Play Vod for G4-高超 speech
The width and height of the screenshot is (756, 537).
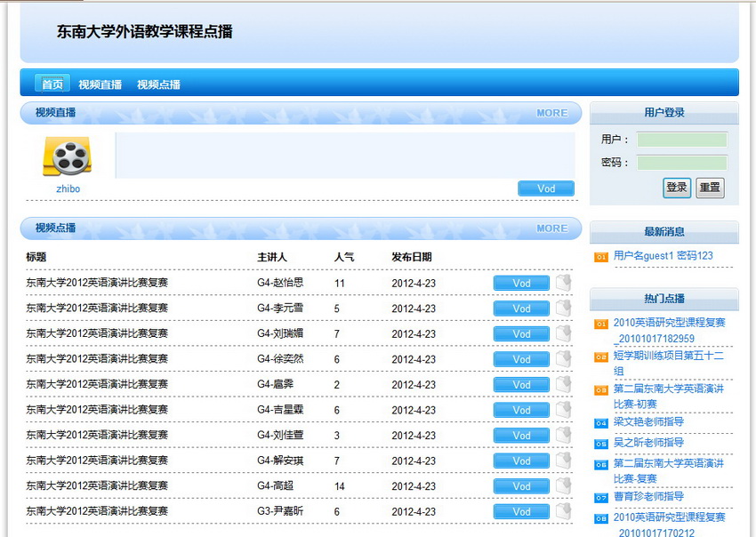pyautogui.click(x=521, y=486)
